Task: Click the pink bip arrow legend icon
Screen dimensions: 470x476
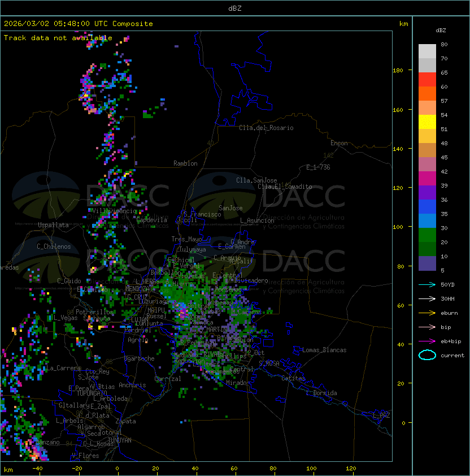Action: click(x=427, y=327)
